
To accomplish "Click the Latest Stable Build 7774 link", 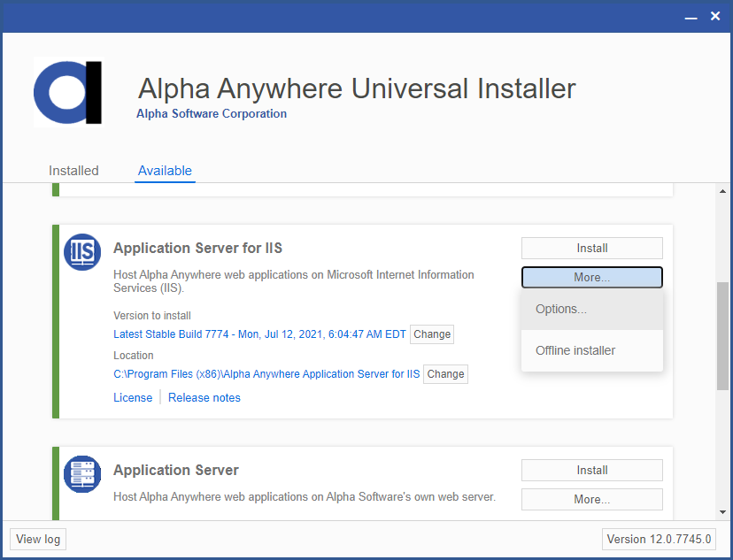I will point(259,334).
